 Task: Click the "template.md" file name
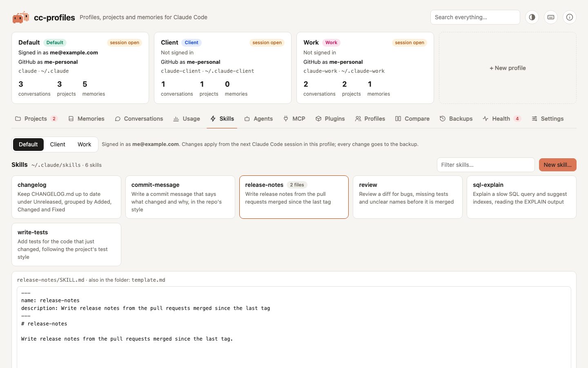[148, 280]
